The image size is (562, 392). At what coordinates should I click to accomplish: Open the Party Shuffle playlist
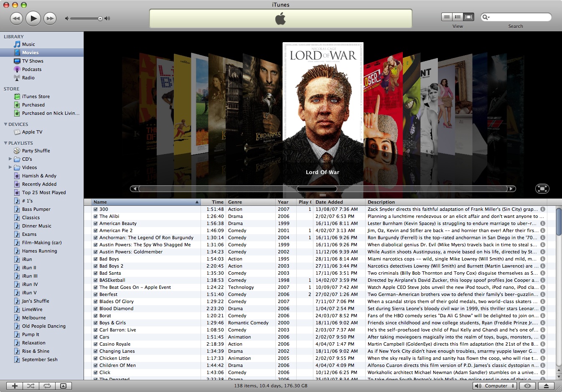[x=36, y=151]
